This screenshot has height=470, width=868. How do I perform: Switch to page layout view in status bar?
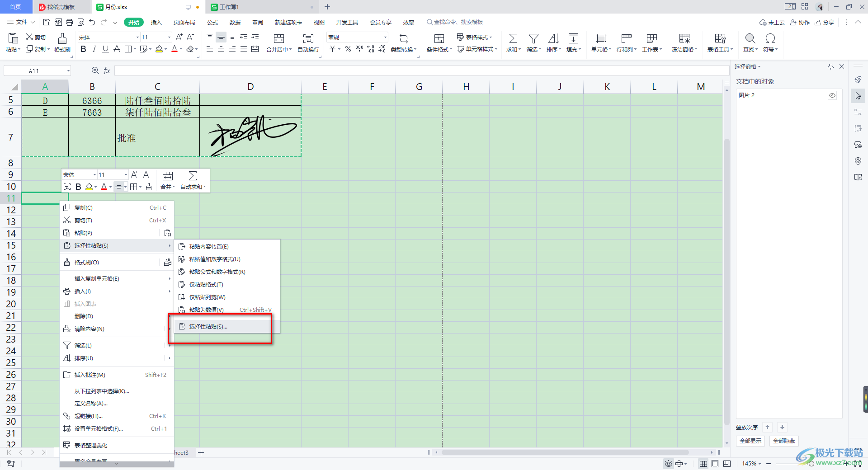(715, 464)
